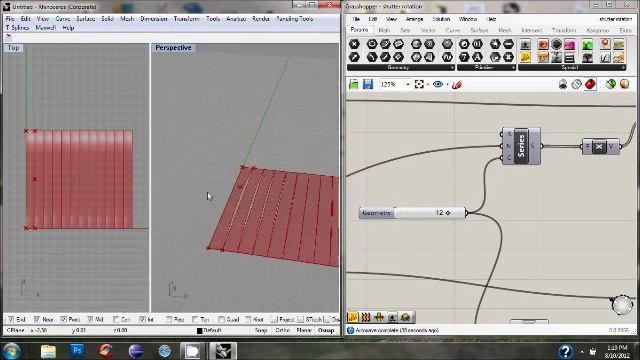Open the Top viewport title menu

(x=13, y=48)
